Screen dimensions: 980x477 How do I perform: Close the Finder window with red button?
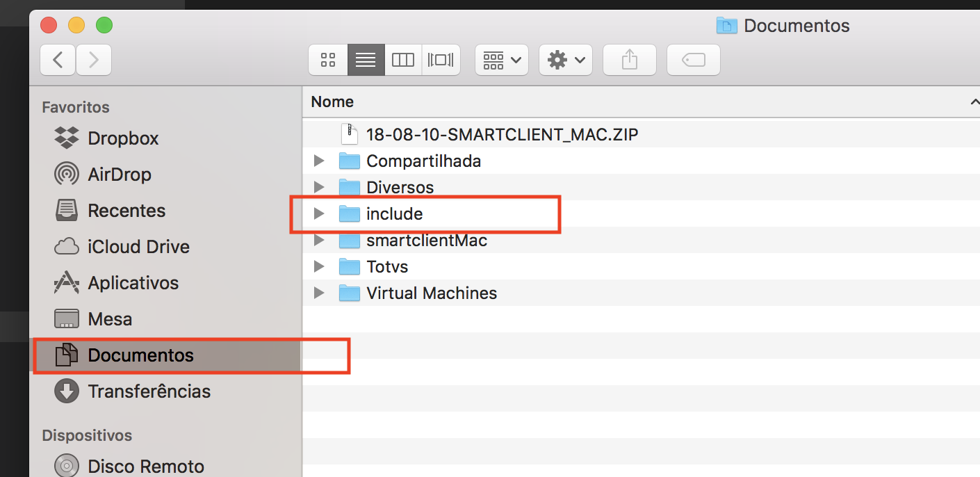[49, 26]
